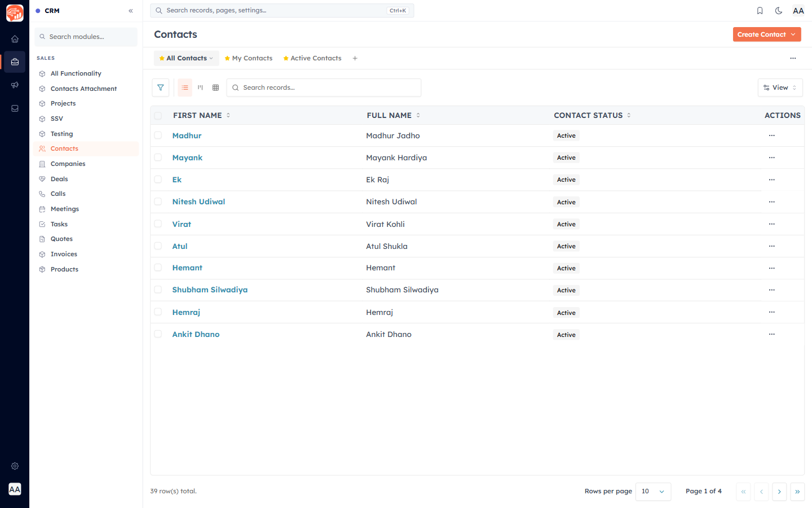Expand the All Contacts tab chevron
This screenshot has height=508, width=812.
pos(211,58)
